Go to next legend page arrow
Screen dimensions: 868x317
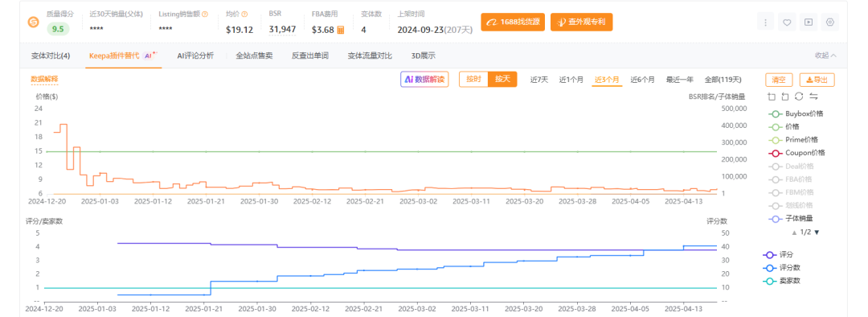(x=816, y=233)
